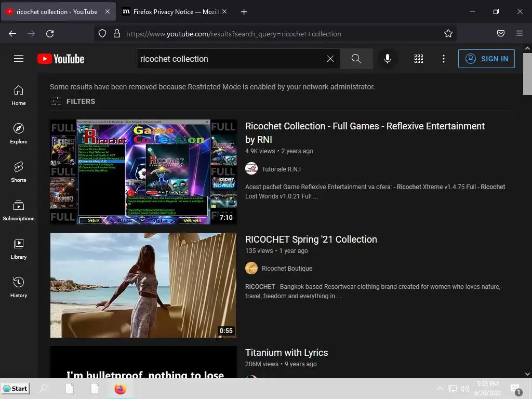
Task: Close the Firefox Privacy Notice tab
Action: (x=224, y=11)
